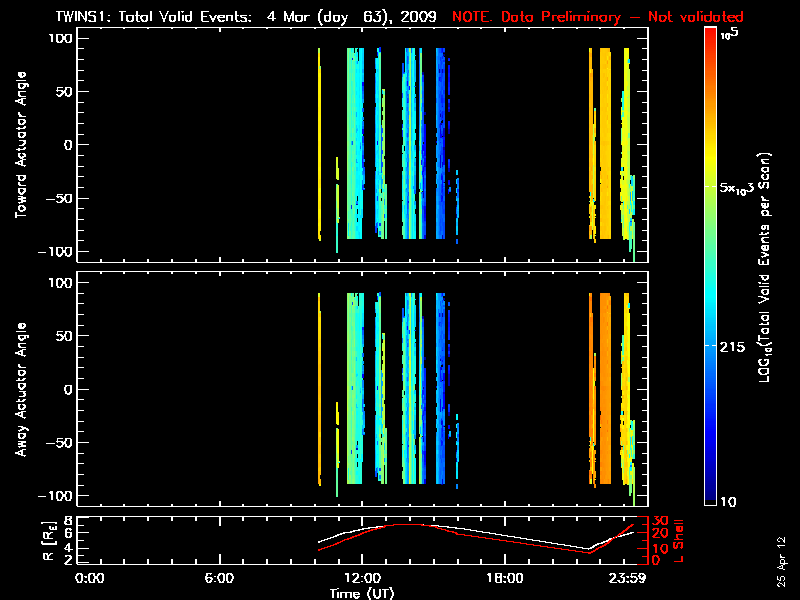This screenshot has width=800, height=600.
Task: Click the 12:00 tick on the time axis
Action: [x=361, y=578]
